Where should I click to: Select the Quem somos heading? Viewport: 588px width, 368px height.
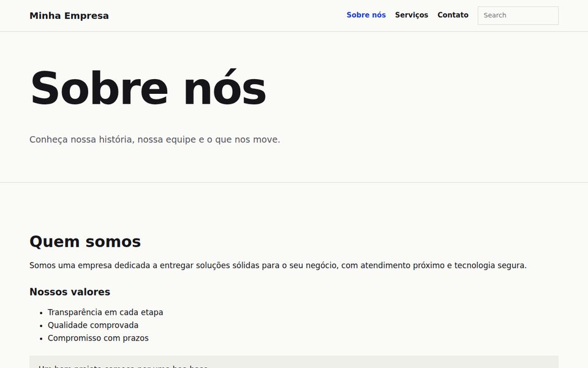(85, 242)
